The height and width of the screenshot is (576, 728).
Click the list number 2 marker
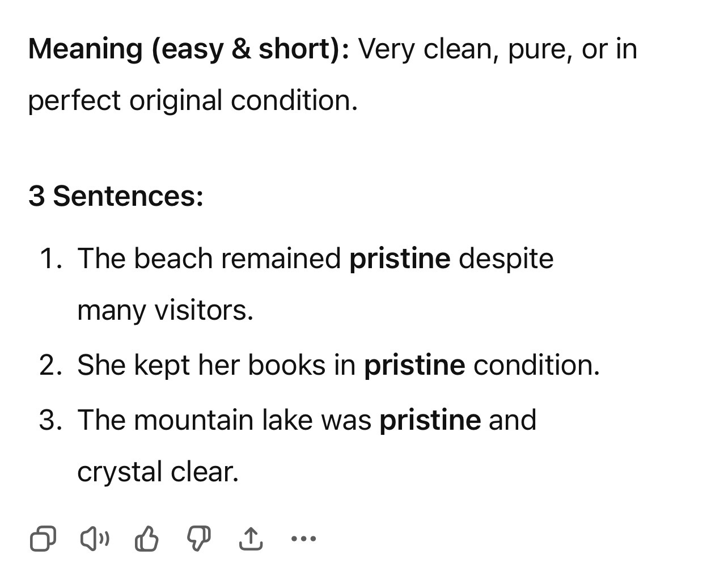(x=51, y=365)
